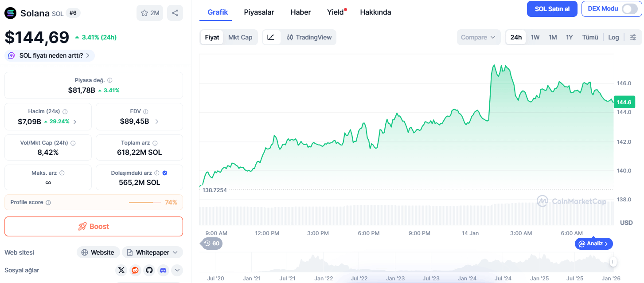The height and width of the screenshot is (283, 644).
Task: Select the 1Y time range
Action: [570, 37]
